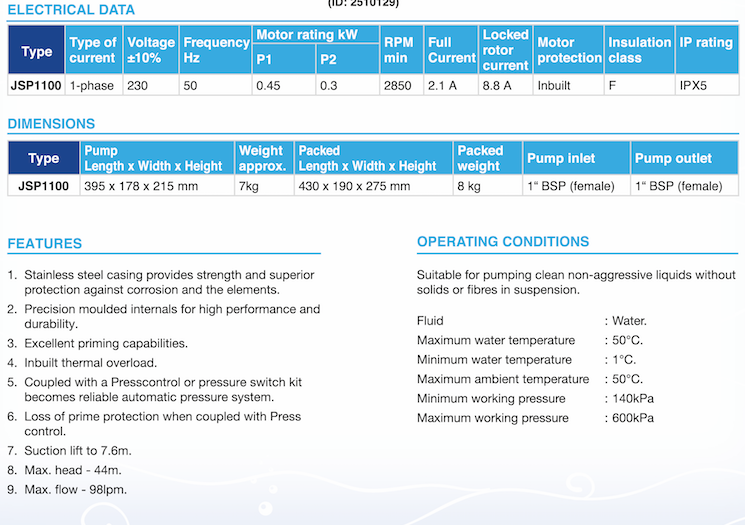Click the 'Insulation class' header
The width and height of the screenshot is (745, 525).
(640, 50)
